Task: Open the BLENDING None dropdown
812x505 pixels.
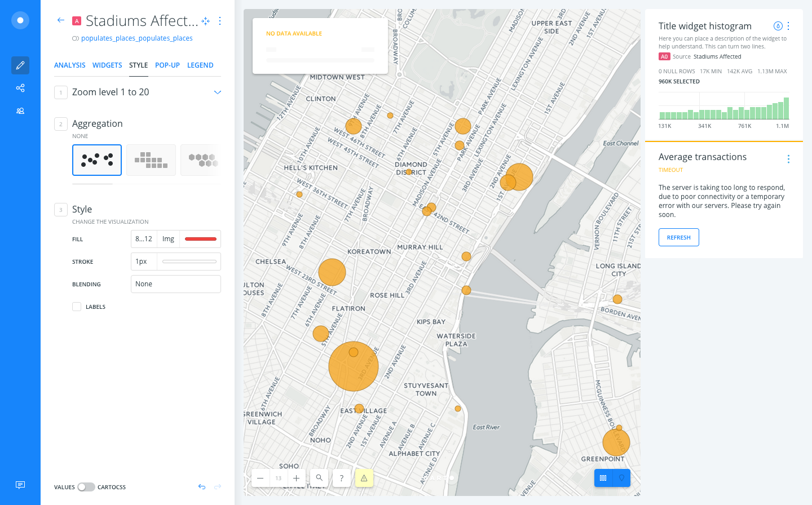Action: click(176, 284)
